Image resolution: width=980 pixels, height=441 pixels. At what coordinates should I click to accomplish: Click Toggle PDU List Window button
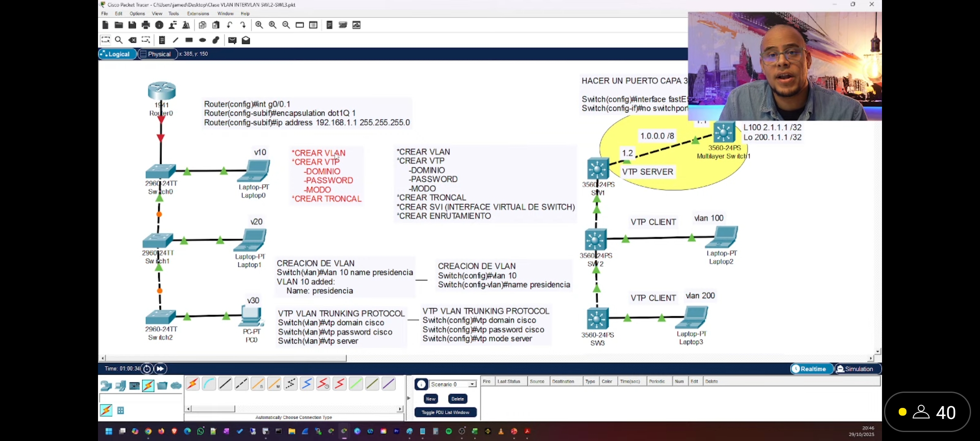[445, 412]
